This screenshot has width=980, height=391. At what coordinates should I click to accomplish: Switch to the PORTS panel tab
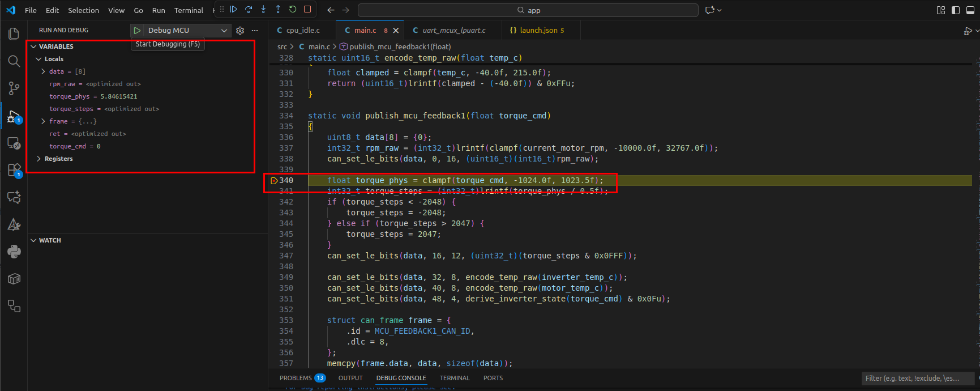[493, 378]
